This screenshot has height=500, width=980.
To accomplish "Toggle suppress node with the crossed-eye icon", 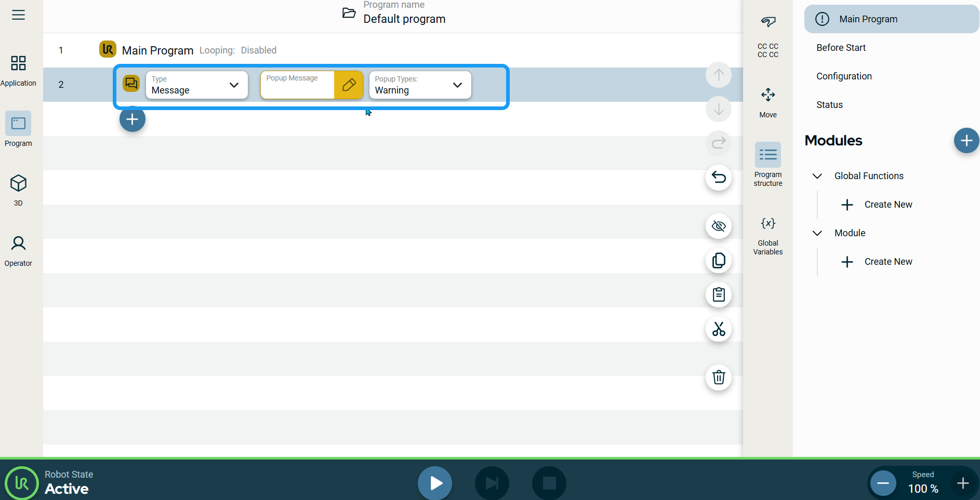I will (x=718, y=226).
